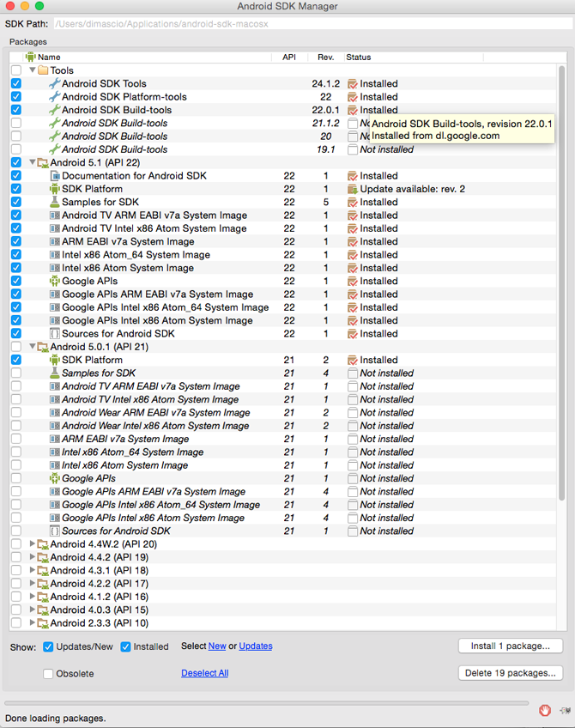
Task: Click the Update available status icon for SDK Platform
Action: click(352, 189)
